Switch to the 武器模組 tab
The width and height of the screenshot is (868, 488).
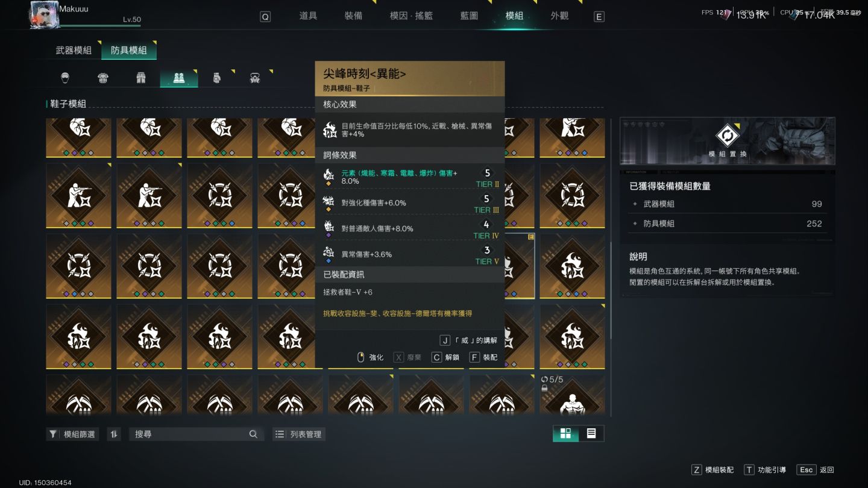pyautogui.click(x=74, y=50)
